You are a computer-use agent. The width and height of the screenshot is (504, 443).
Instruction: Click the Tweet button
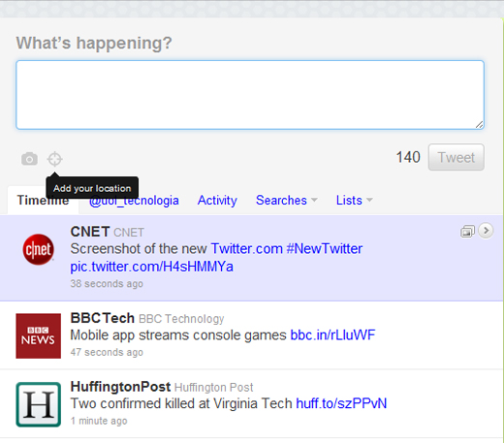[456, 157]
